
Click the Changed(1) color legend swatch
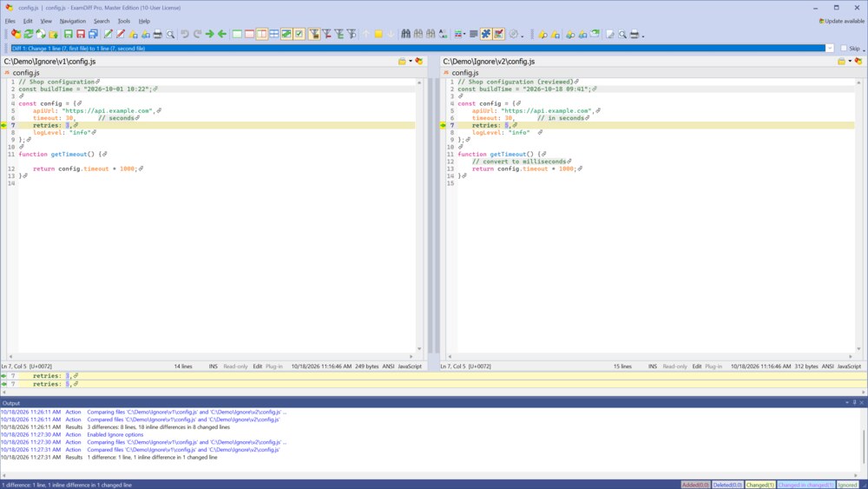[760, 485]
